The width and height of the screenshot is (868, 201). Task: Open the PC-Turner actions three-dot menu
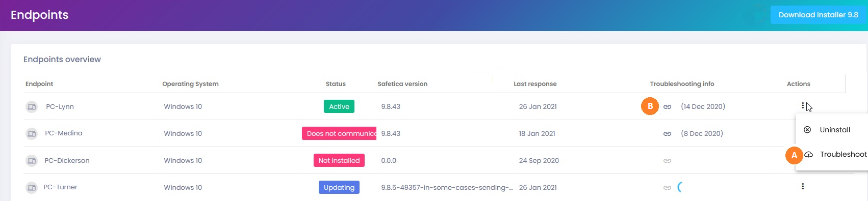pyautogui.click(x=803, y=186)
